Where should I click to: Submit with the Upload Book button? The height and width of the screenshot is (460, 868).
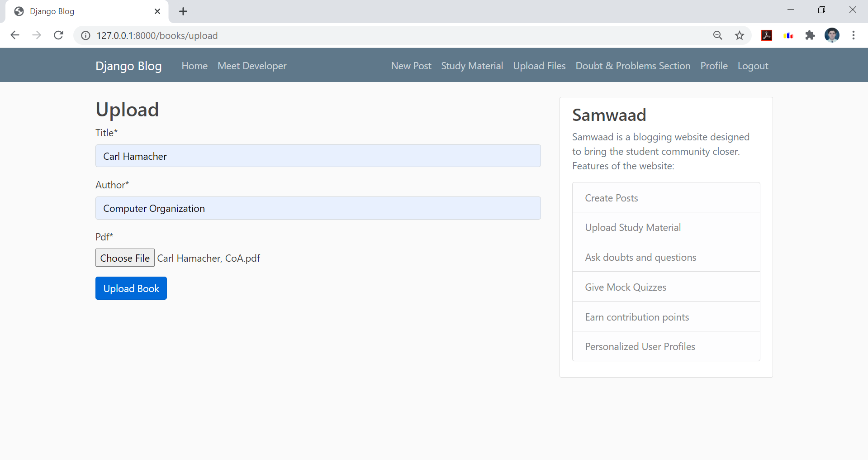coord(131,288)
